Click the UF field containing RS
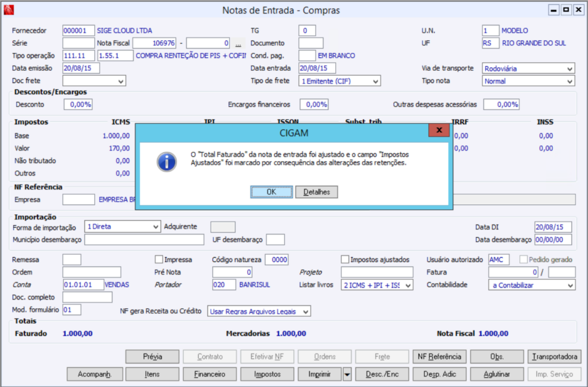 point(490,43)
